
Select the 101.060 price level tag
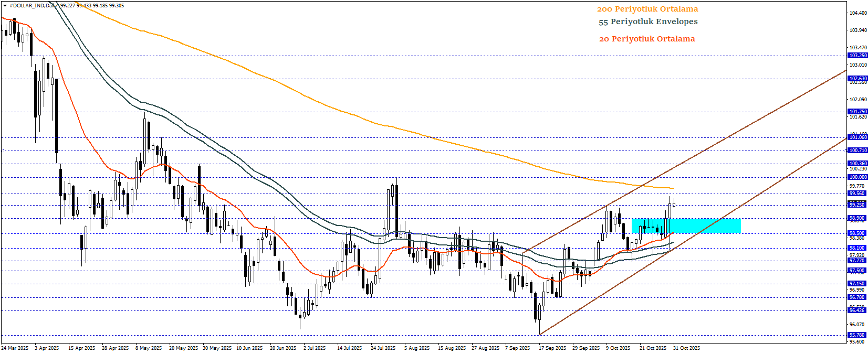pyautogui.click(x=857, y=137)
